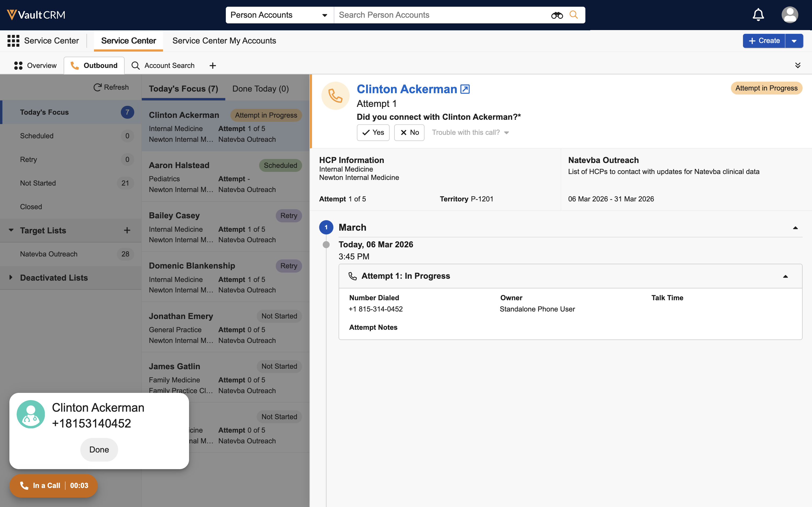Open the app launcher grid icon
812x507 pixels.
[13, 41]
